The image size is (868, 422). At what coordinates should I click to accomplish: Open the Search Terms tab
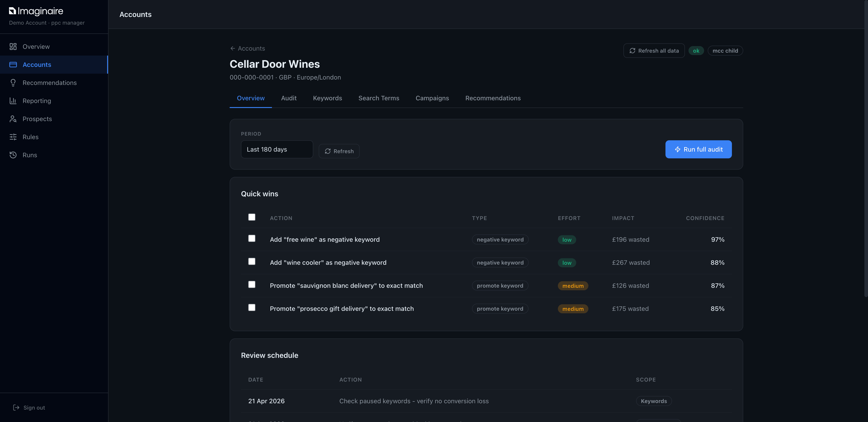[x=379, y=98]
